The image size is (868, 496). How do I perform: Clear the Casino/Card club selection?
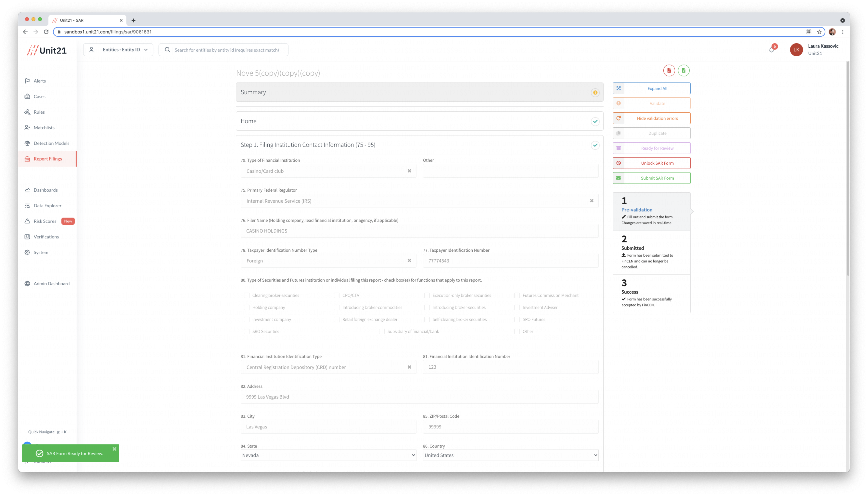pyautogui.click(x=409, y=171)
